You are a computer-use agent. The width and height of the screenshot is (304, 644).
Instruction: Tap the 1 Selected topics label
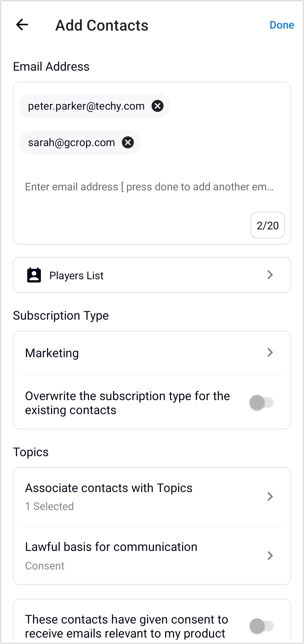pos(50,506)
